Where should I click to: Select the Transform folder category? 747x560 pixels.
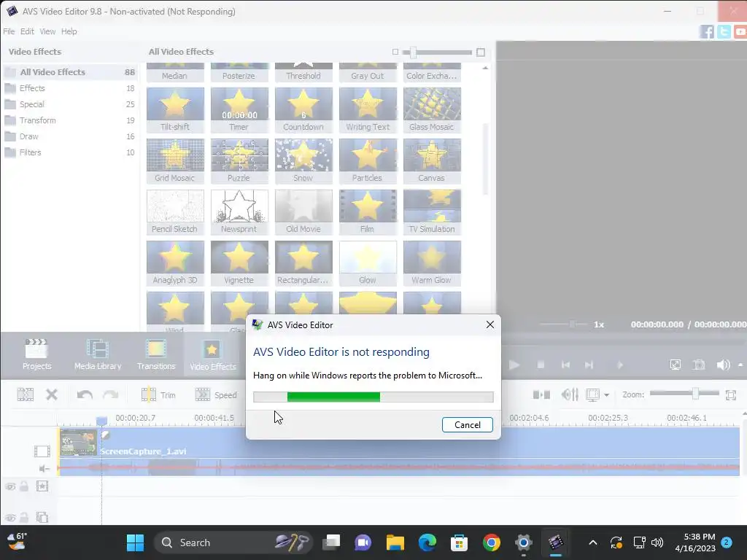70,120
